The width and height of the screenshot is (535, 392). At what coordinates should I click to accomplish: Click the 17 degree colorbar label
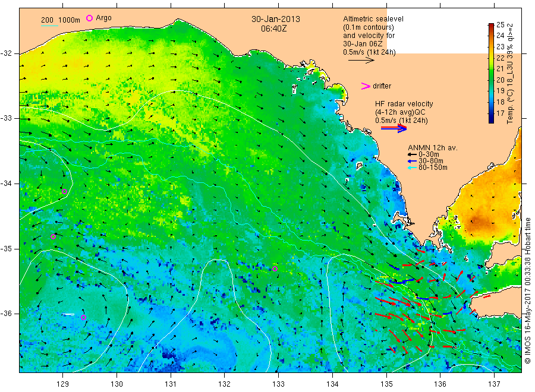pyautogui.click(x=500, y=113)
